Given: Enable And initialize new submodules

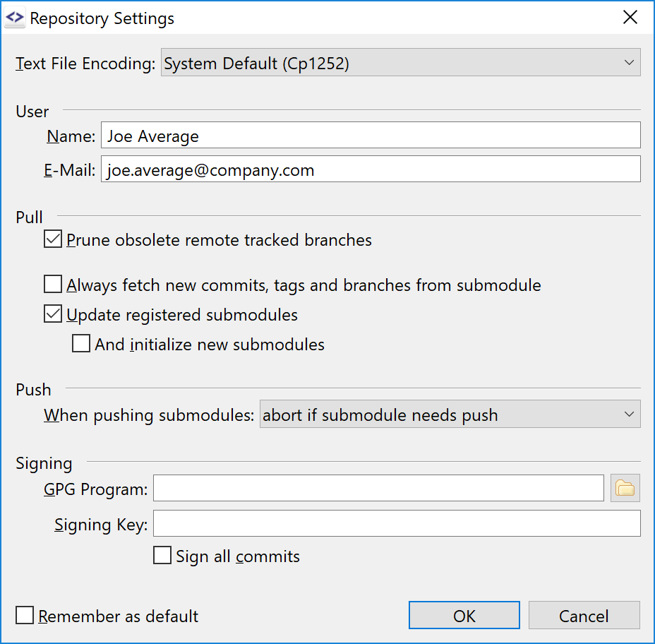Looking at the screenshot, I should 81,344.
